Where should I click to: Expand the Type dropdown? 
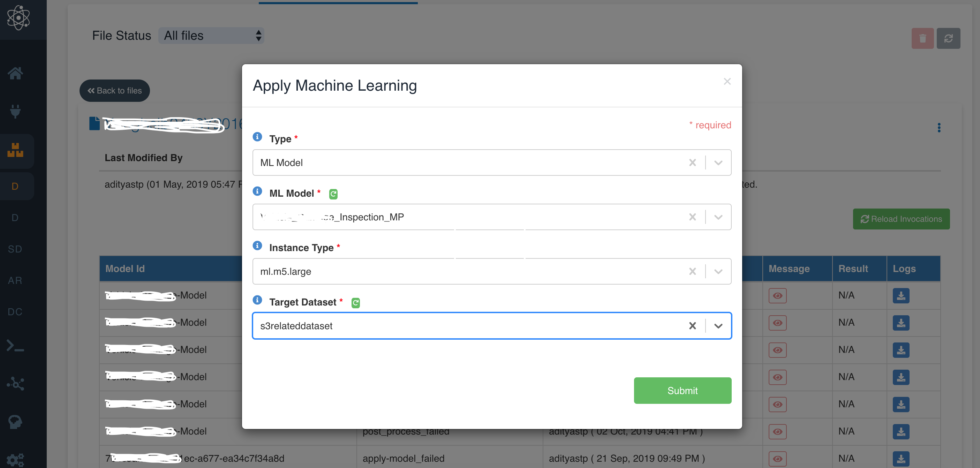718,163
